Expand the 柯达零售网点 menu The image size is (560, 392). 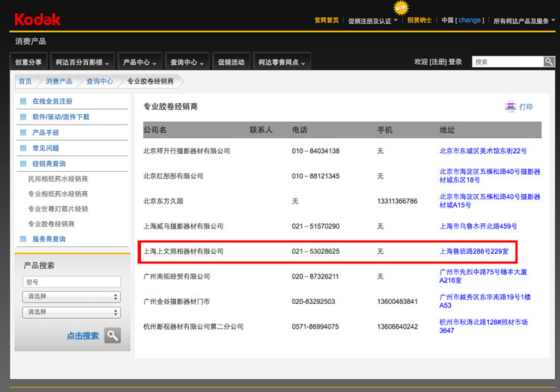(x=281, y=62)
